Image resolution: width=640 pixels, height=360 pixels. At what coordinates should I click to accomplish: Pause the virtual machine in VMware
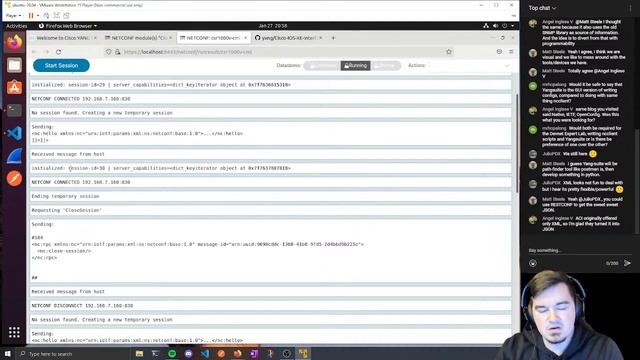coord(31,16)
